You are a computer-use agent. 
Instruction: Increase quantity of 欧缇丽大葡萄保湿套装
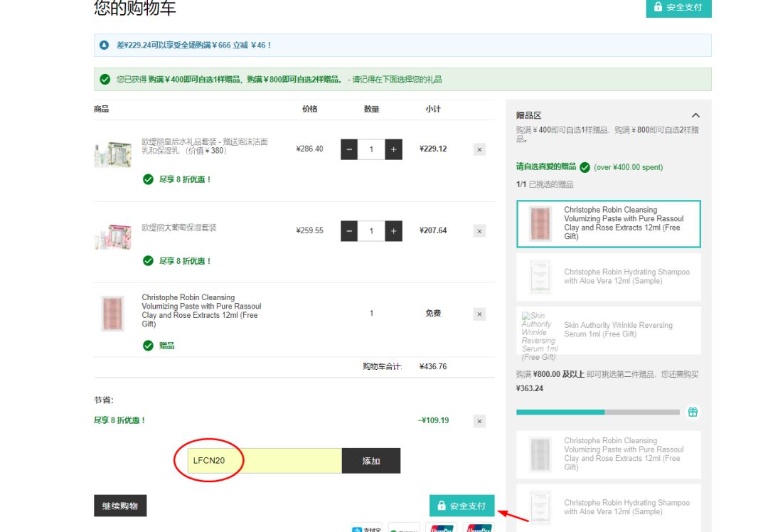(x=394, y=231)
